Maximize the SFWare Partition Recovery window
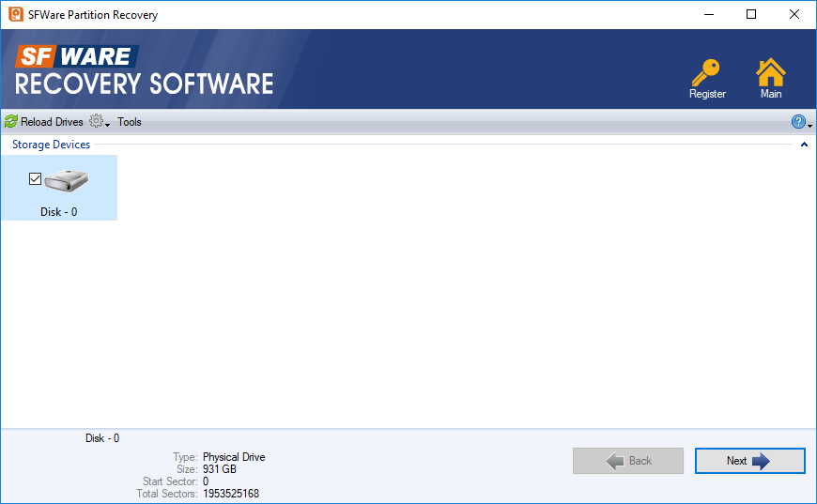Screen dimensions: 817x504 751,15
